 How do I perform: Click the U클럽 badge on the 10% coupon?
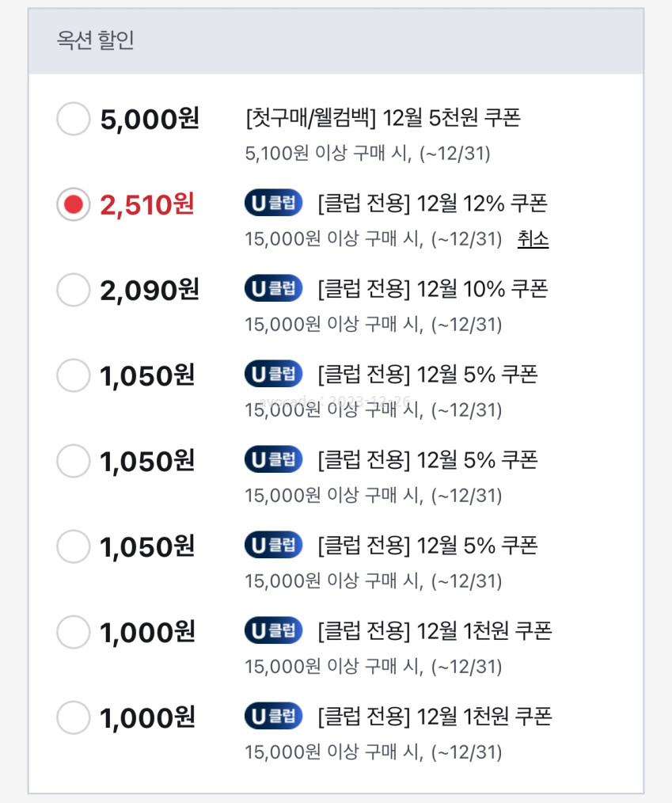tap(273, 288)
